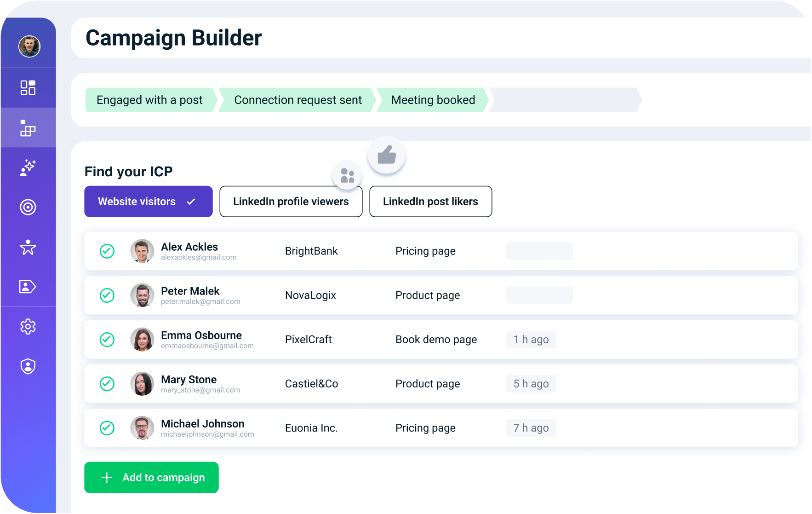Click the floating thumbs-up bubble icon
812x514 pixels.
click(386, 155)
